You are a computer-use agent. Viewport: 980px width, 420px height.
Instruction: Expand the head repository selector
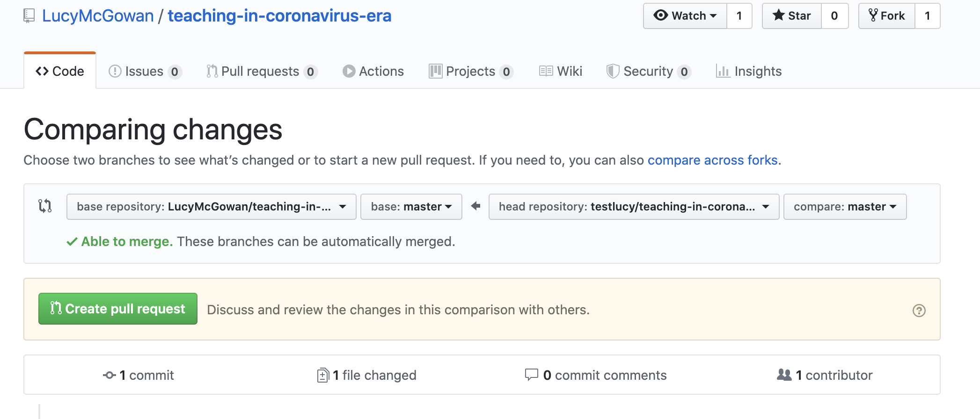pyautogui.click(x=634, y=207)
